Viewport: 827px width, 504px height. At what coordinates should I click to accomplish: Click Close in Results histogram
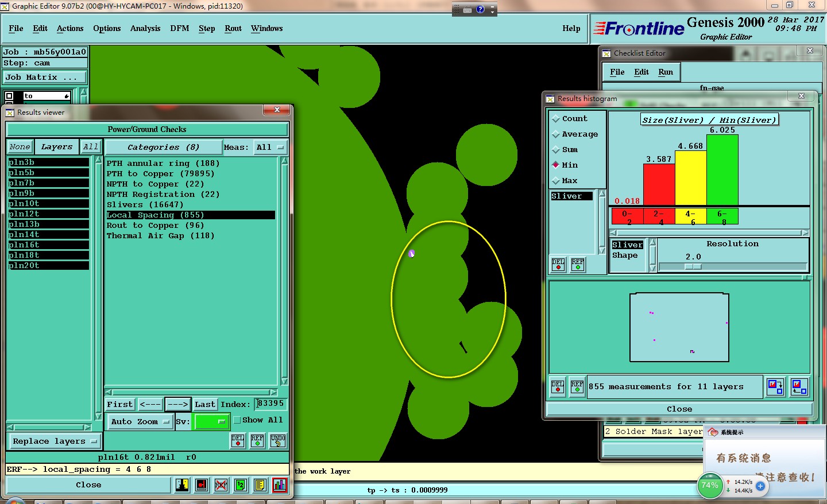679,409
